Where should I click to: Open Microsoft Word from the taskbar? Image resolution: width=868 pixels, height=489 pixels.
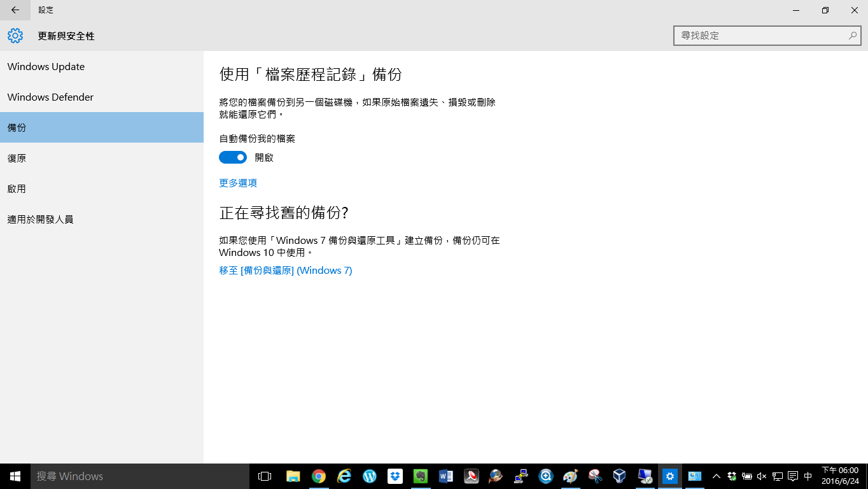click(x=446, y=476)
